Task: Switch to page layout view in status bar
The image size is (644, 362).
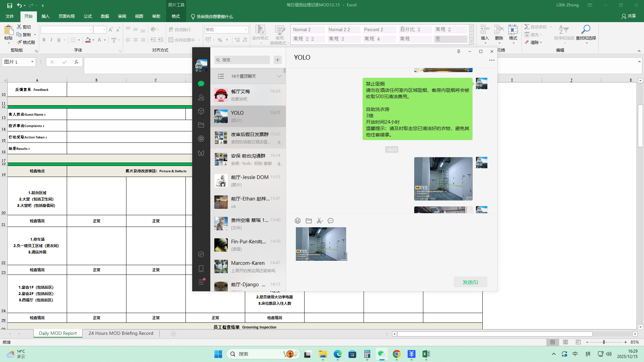Action: click(x=566, y=342)
